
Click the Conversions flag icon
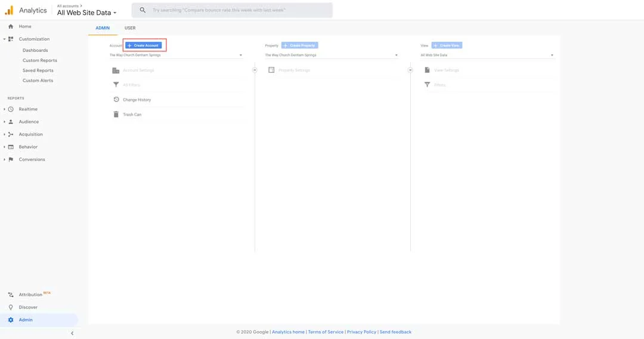pyautogui.click(x=11, y=159)
